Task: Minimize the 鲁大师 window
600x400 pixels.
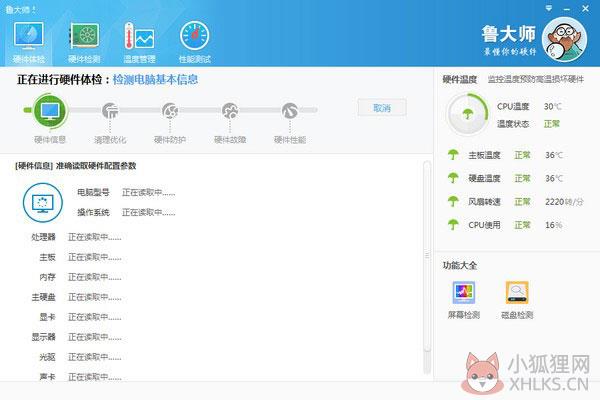Action: click(x=567, y=8)
